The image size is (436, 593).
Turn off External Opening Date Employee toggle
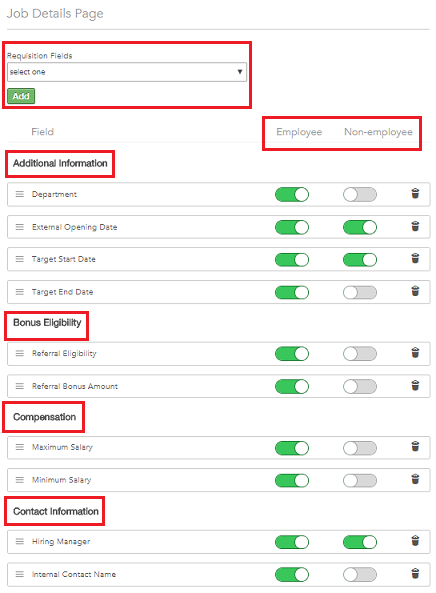(x=292, y=227)
